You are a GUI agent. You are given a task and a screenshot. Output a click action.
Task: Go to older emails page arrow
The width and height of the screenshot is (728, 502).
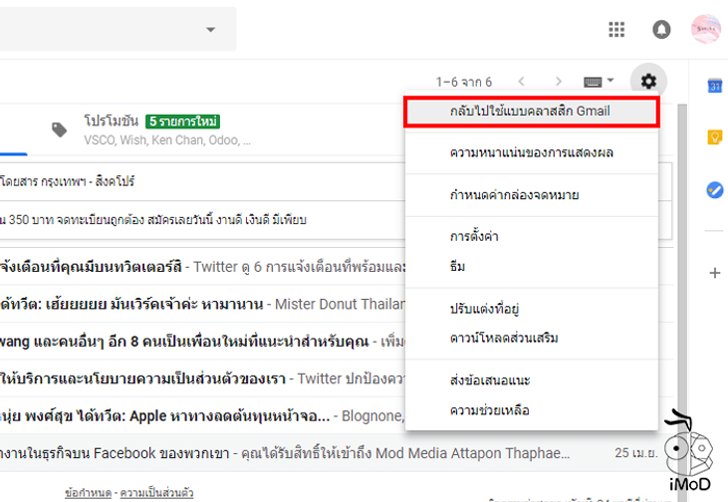pos(559,82)
